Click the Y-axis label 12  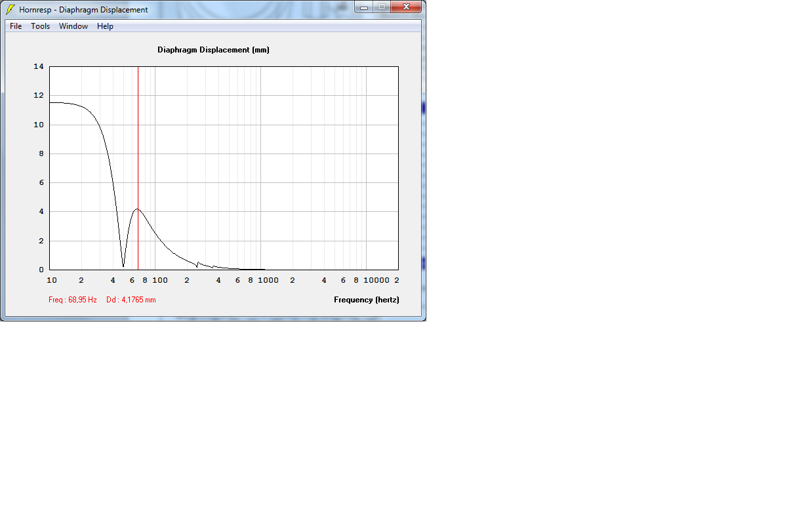39,95
